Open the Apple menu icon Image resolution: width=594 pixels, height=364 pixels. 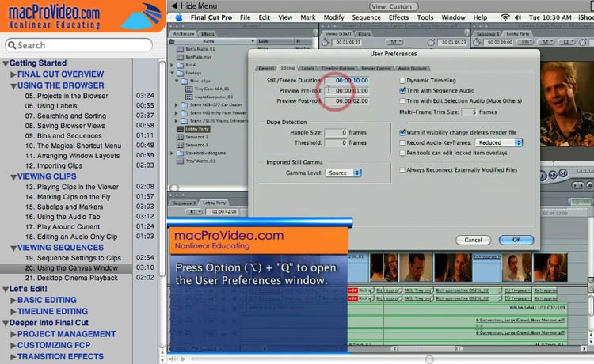coord(179,17)
